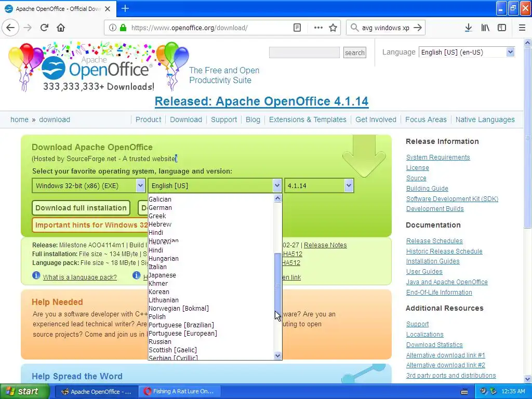Reload the page with the refresh icon
Image resolution: width=532 pixels, height=399 pixels.
pyautogui.click(x=45, y=28)
